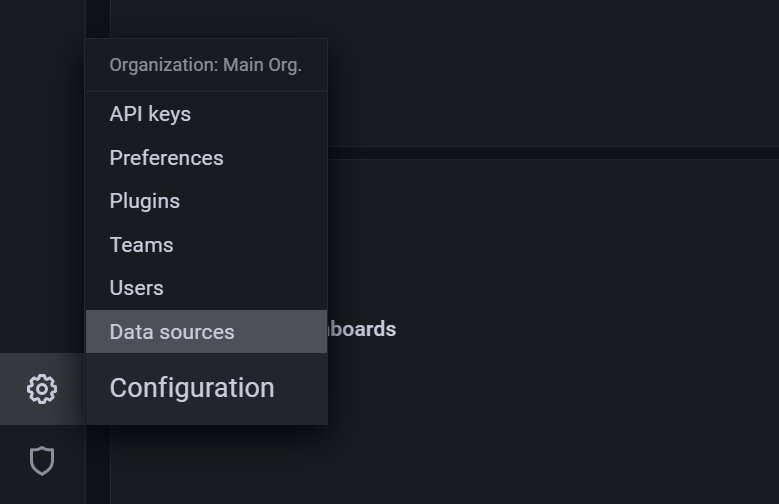Open Server Admin via the shield icon

(42, 461)
